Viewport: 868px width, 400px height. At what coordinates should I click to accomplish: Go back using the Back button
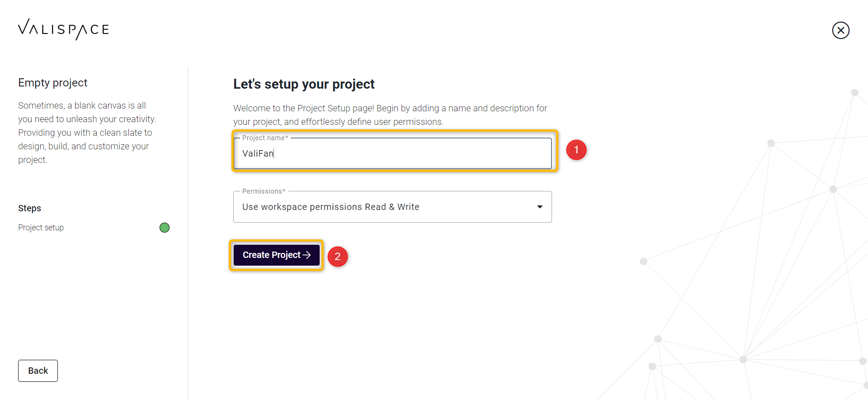point(38,371)
